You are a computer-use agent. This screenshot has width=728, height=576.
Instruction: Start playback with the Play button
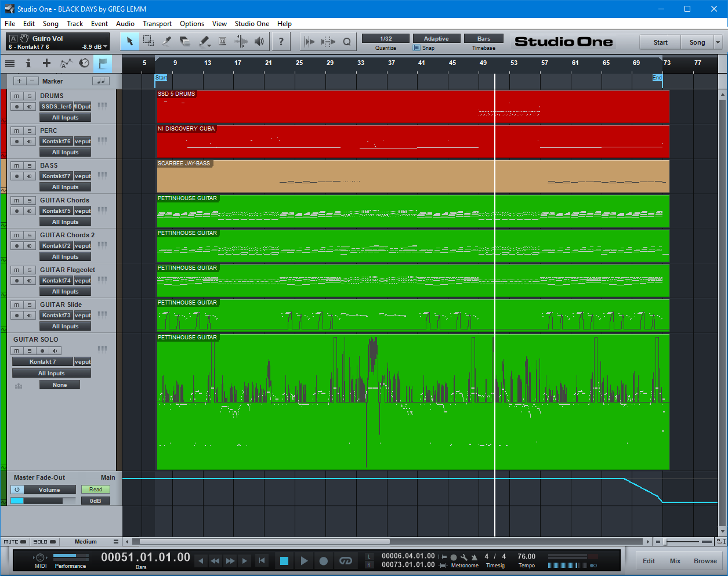point(304,561)
